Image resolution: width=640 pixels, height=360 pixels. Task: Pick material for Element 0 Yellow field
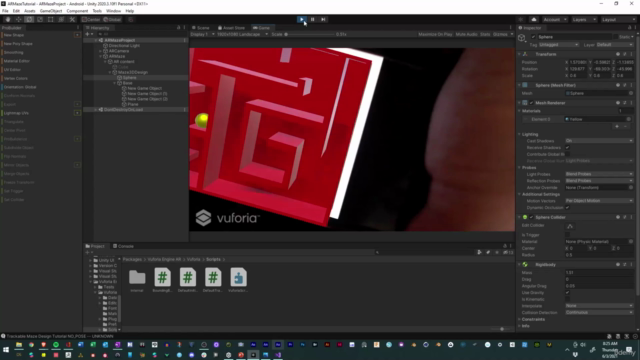point(629,119)
